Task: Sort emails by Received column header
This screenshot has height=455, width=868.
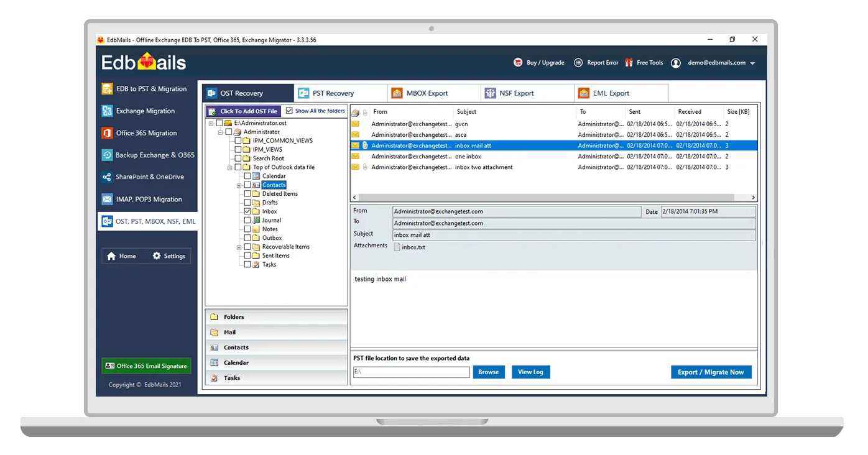Action: click(x=699, y=112)
